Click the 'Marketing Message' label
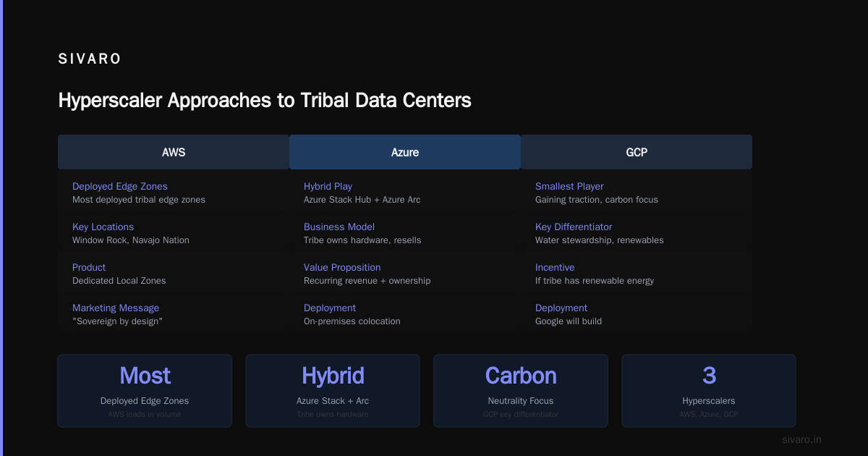Image resolution: width=868 pixels, height=456 pixels. (x=116, y=308)
